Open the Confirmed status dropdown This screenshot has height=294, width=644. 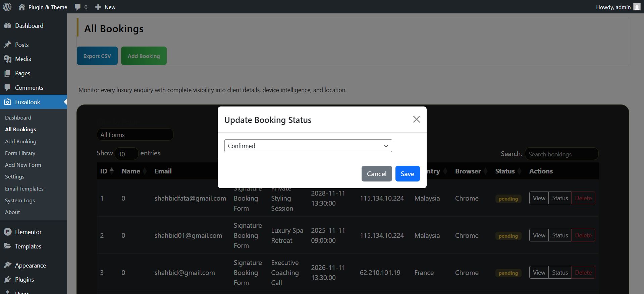[308, 146]
